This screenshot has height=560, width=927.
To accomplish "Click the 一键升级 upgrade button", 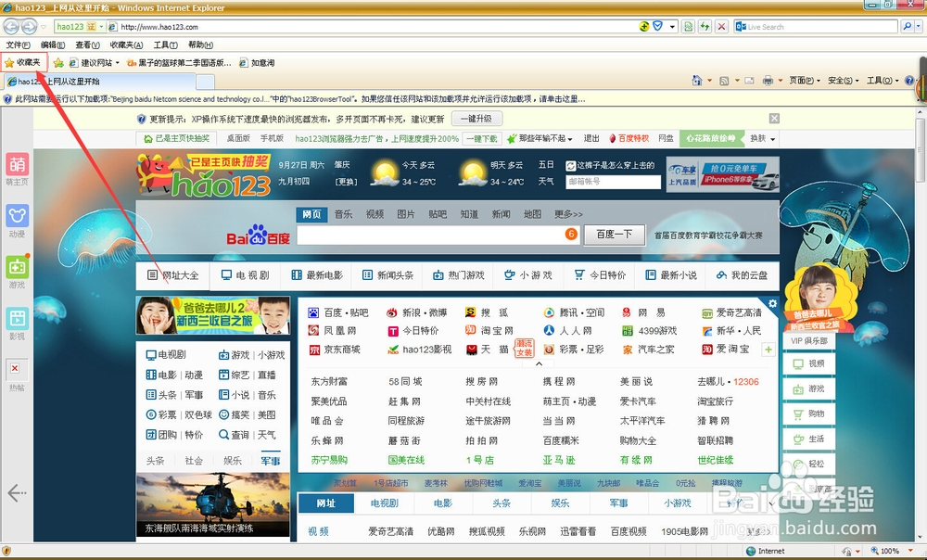I will click(476, 119).
